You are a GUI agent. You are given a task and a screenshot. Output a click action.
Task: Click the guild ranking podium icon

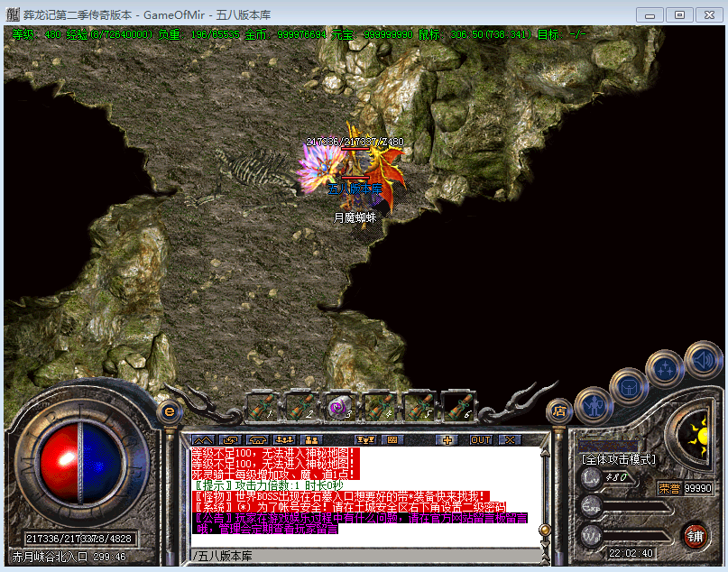coord(365,439)
